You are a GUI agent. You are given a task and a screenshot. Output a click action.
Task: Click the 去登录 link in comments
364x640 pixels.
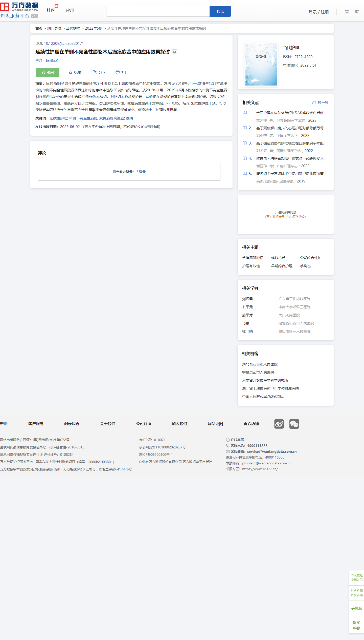tap(141, 172)
